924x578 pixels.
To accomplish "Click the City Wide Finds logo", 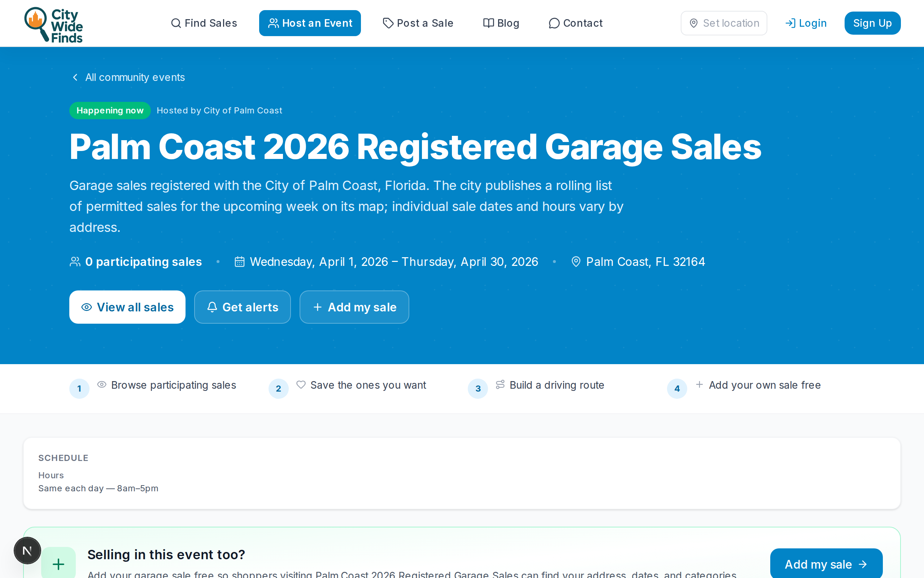I will (x=53, y=25).
